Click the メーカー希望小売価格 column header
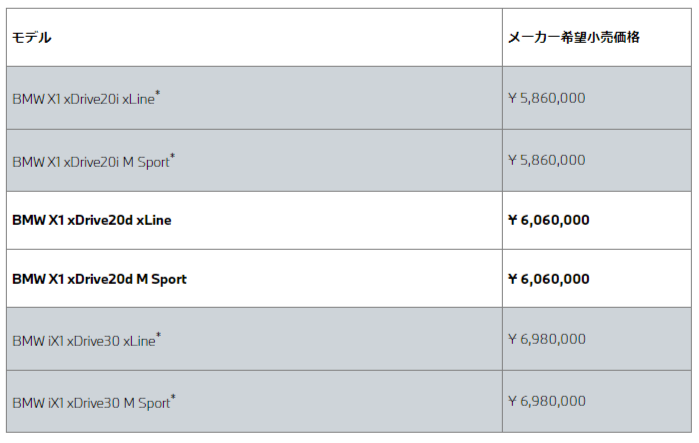The image size is (699, 443). pos(573,37)
